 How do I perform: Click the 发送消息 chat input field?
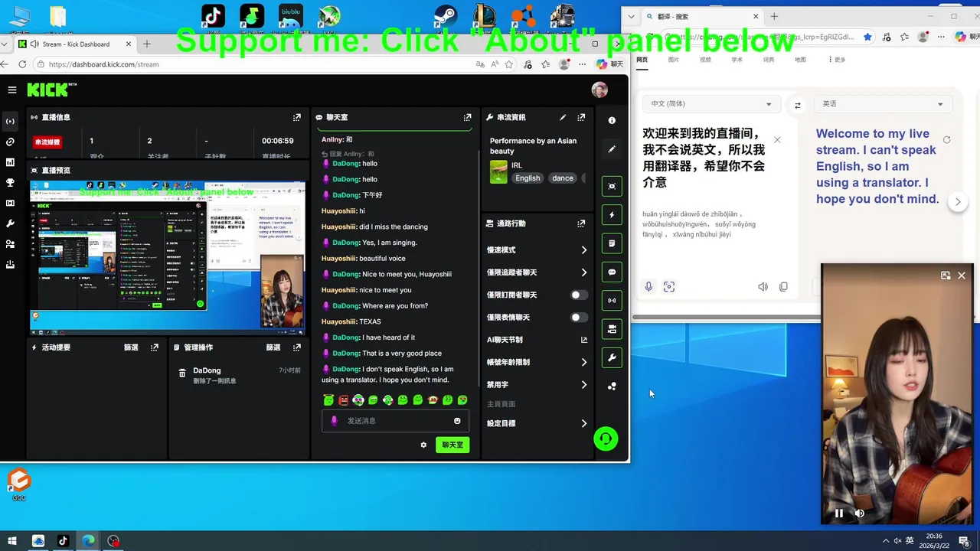[x=396, y=421]
